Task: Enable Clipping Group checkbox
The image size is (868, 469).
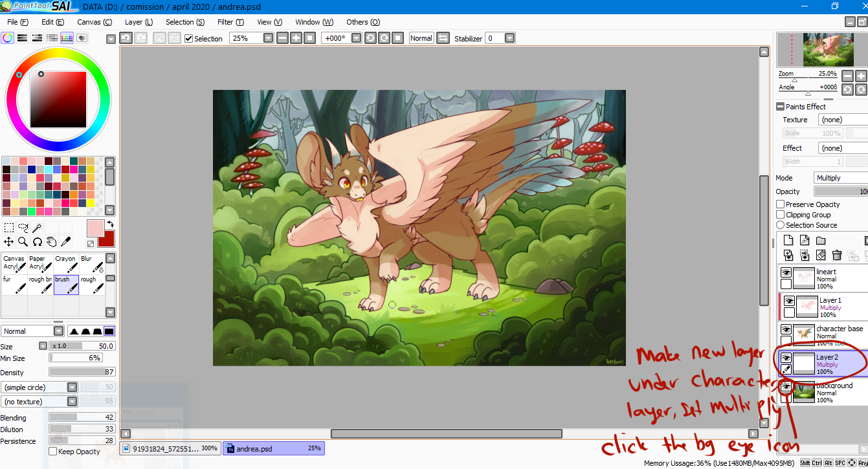Action: (x=781, y=215)
